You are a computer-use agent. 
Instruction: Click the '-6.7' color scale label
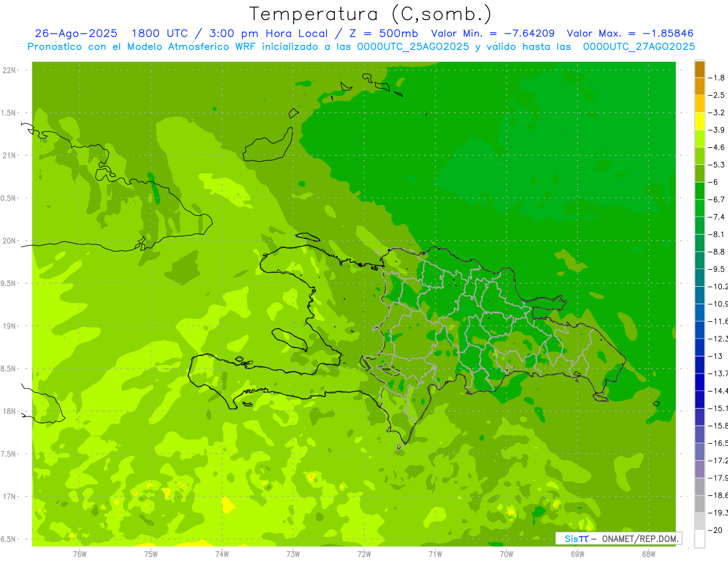tap(716, 199)
